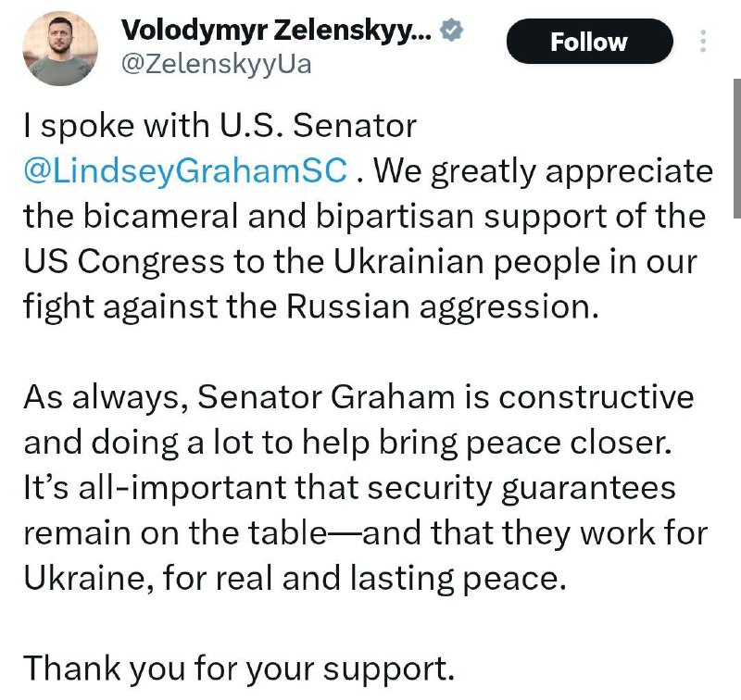This screenshot has height=700, width=741.
Task: Click the line 'I spoke with U.S. Senator'
Action: 220,126
